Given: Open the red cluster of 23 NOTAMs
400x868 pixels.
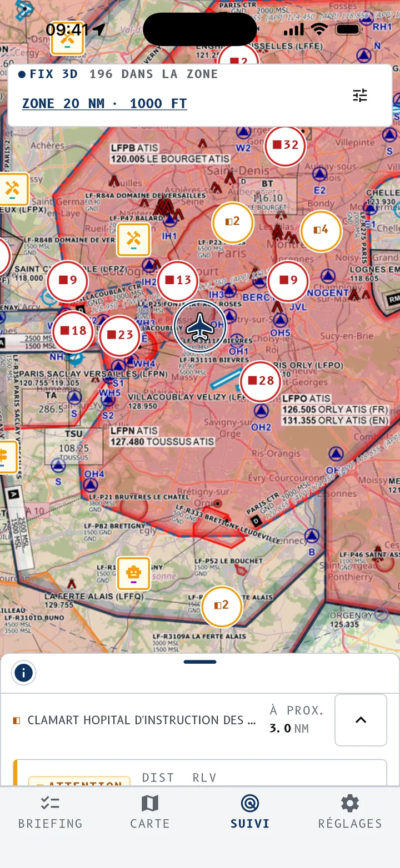Looking at the screenshot, I should click(119, 335).
